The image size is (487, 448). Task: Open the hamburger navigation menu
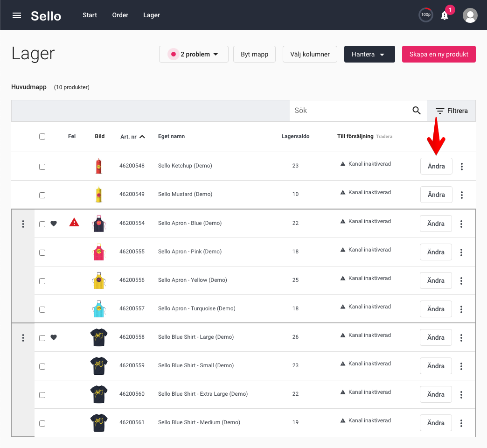[x=17, y=15]
